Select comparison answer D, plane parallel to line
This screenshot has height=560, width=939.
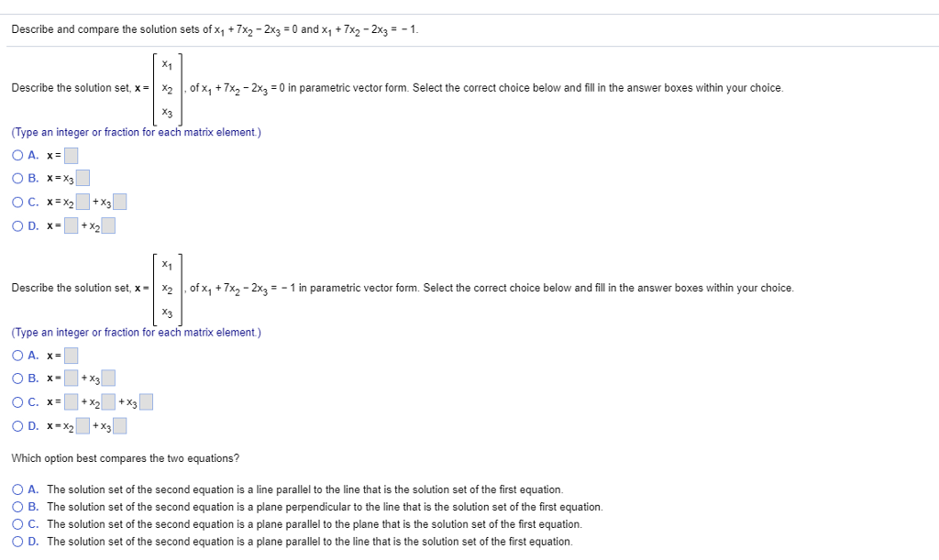coord(17,541)
